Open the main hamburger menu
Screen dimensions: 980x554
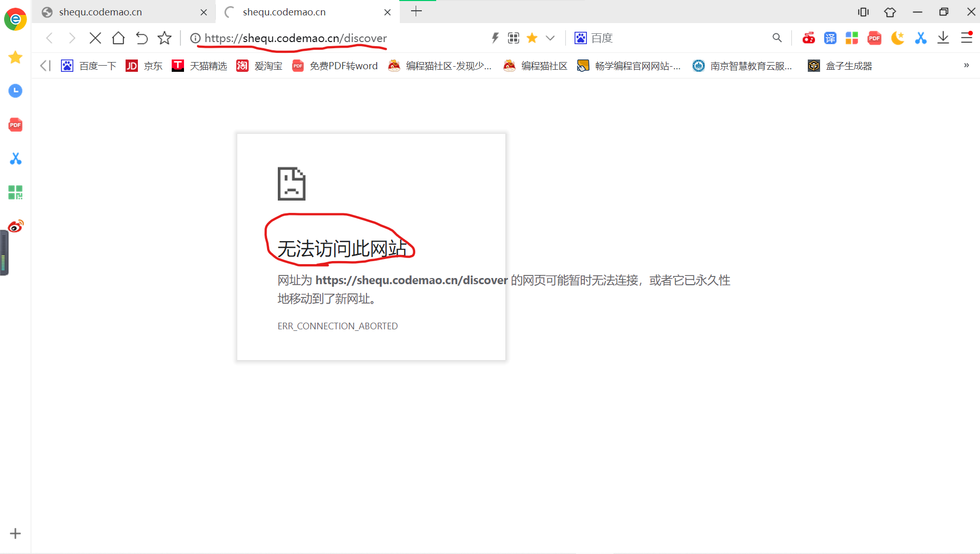(x=966, y=37)
